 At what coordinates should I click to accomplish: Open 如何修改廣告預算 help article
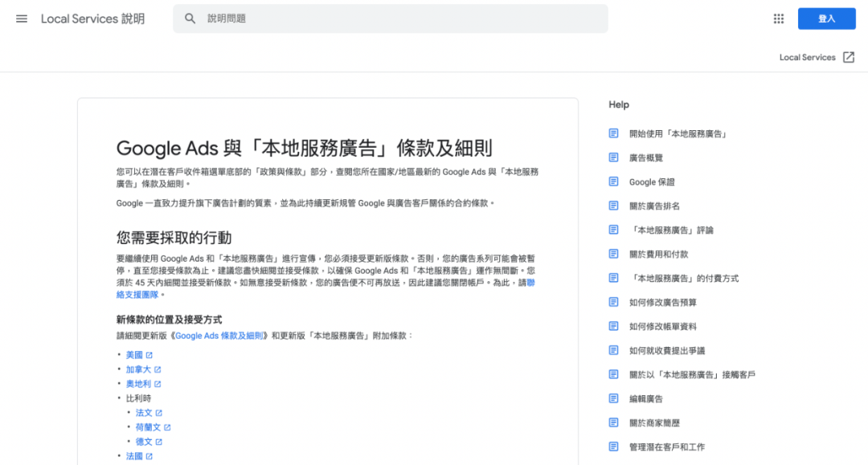(x=662, y=302)
